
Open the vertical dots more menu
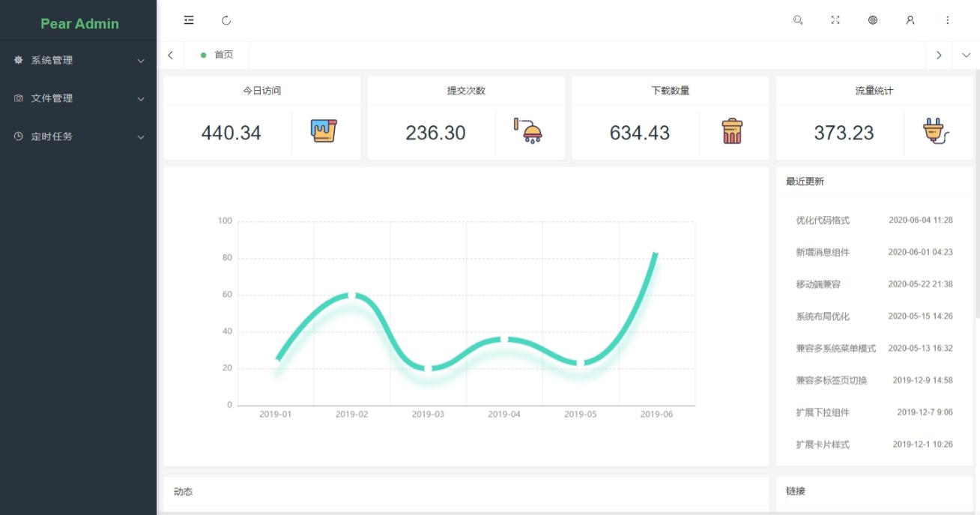click(948, 20)
